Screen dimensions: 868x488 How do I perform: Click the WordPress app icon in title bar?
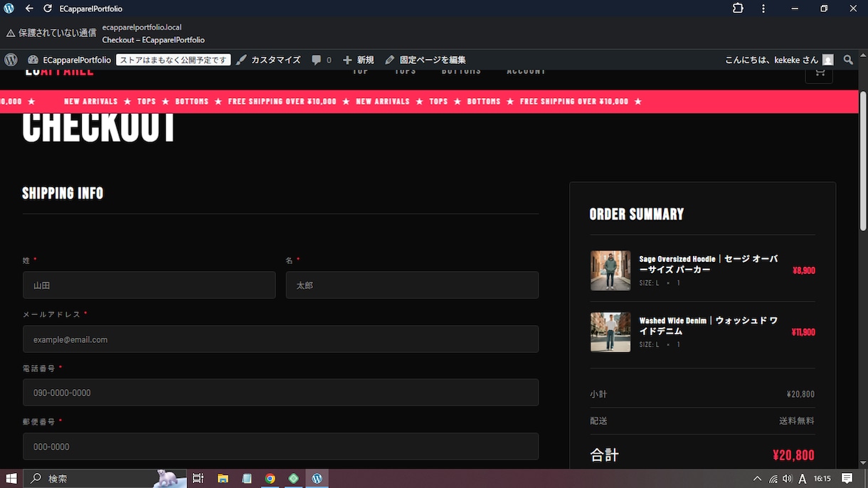click(x=9, y=9)
